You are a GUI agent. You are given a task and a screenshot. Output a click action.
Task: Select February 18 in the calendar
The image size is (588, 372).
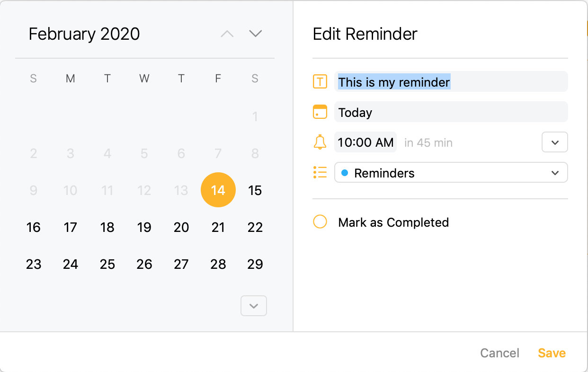click(107, 227)
